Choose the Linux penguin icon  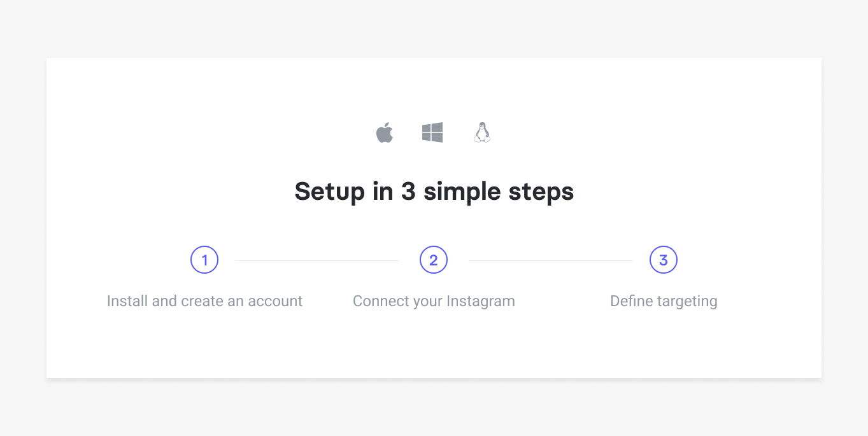click(482, 132)
